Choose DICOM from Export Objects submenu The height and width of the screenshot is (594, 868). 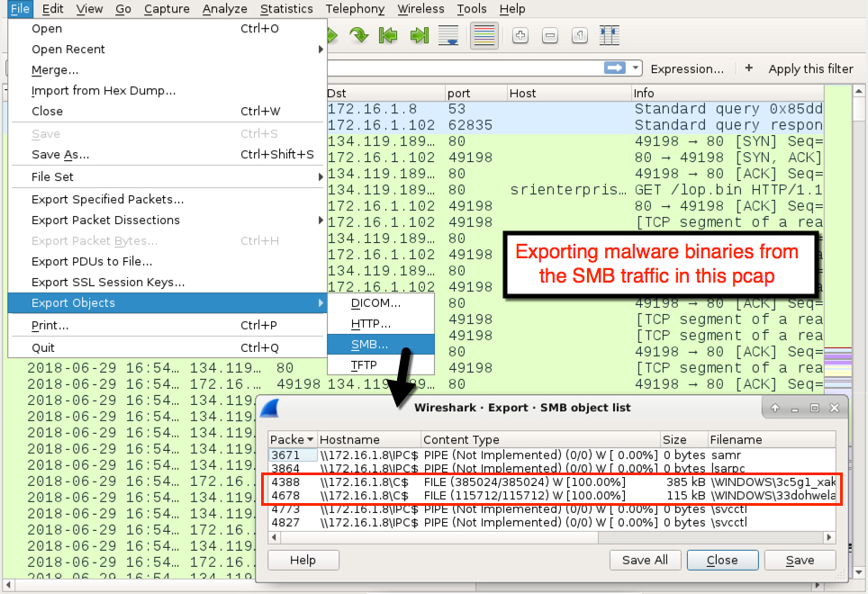381,303
